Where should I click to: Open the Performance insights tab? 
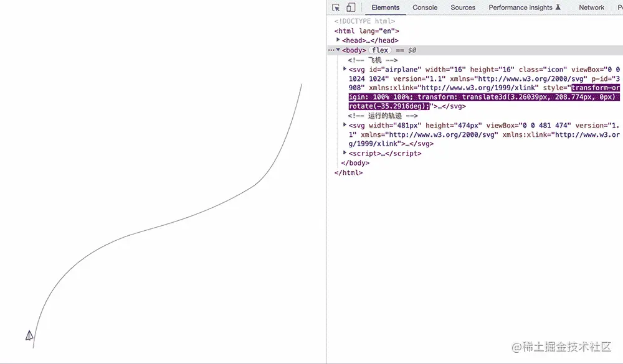(520, 7)
